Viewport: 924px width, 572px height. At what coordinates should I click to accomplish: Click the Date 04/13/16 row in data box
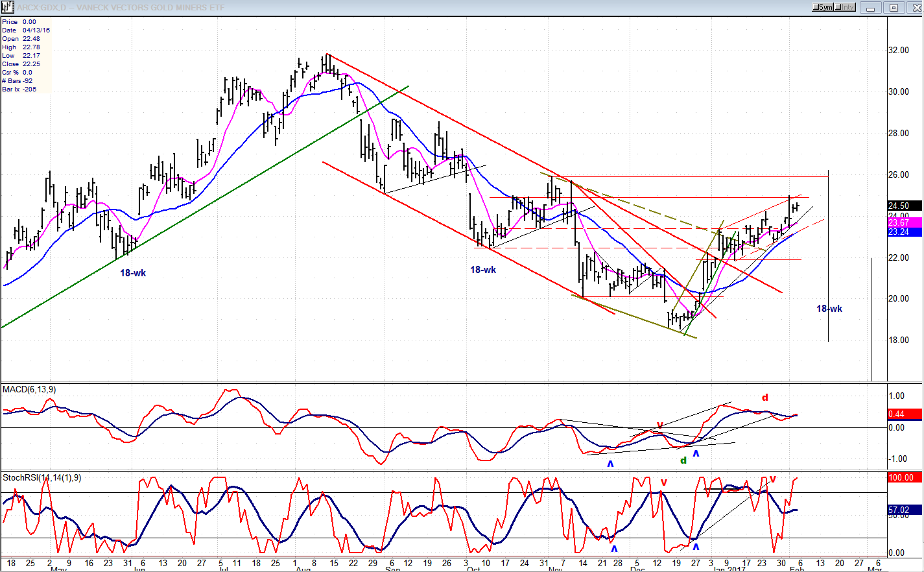pyautogui.click(x=26, y=30)
